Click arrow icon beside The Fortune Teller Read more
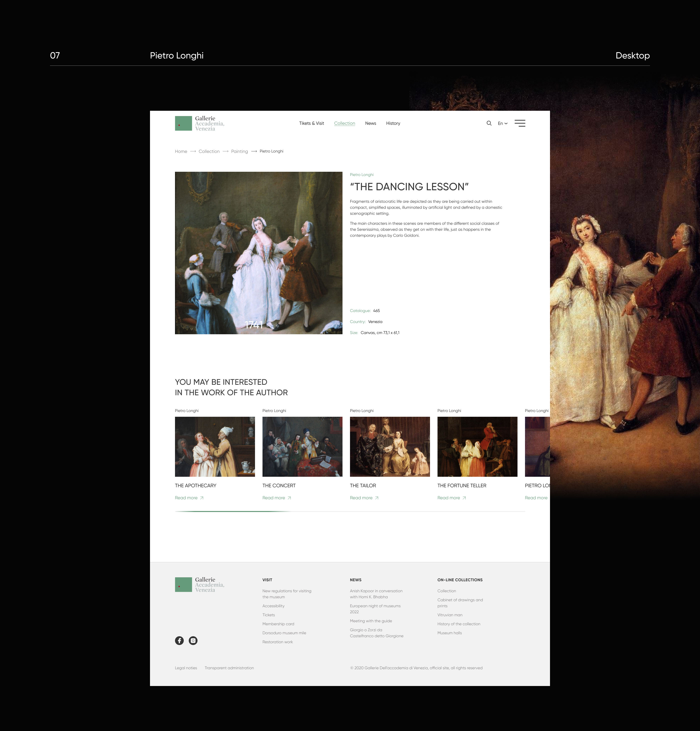Viewport: 700px width, 731px height. [464, 498]
